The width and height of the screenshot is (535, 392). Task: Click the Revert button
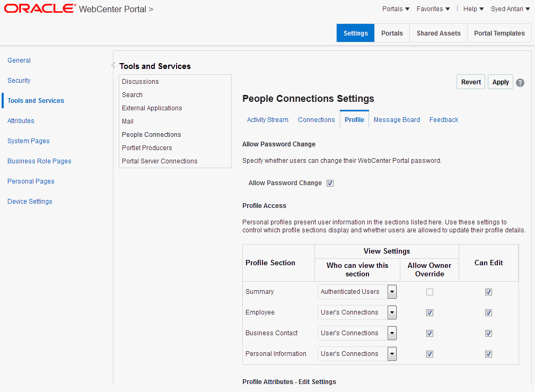click(x=471, y=82)
